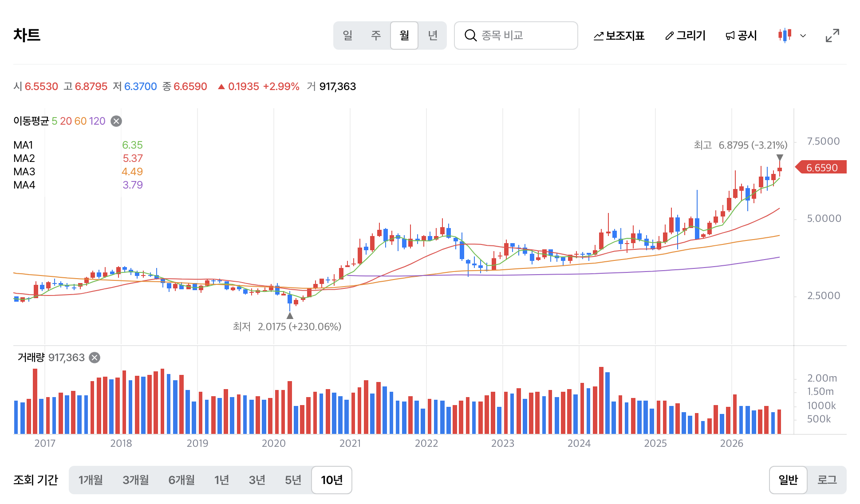Switch to 일반 linear scale
The height and width of the screenshot is (504, 860).
point(788,480)
